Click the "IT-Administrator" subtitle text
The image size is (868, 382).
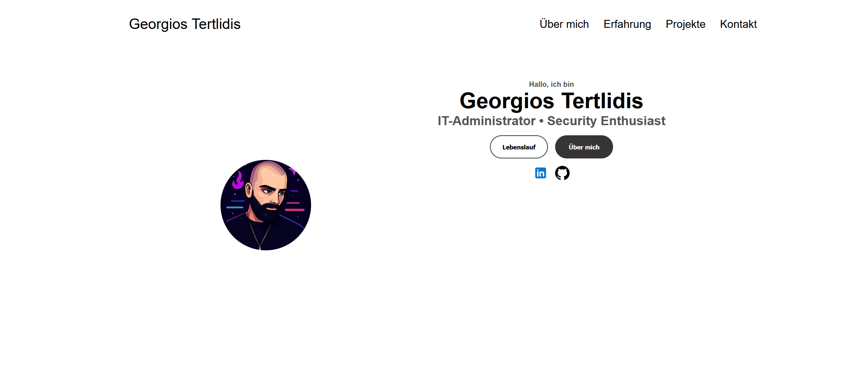click(486, 121)
